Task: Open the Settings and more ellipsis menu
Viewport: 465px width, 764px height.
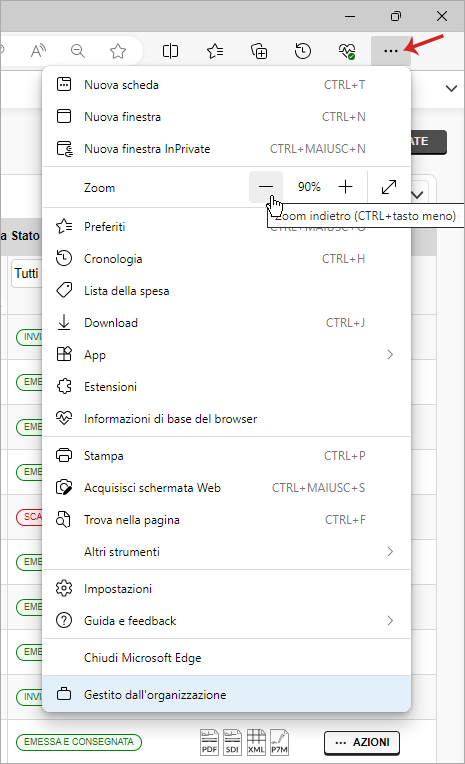Action: coord(390,51)
